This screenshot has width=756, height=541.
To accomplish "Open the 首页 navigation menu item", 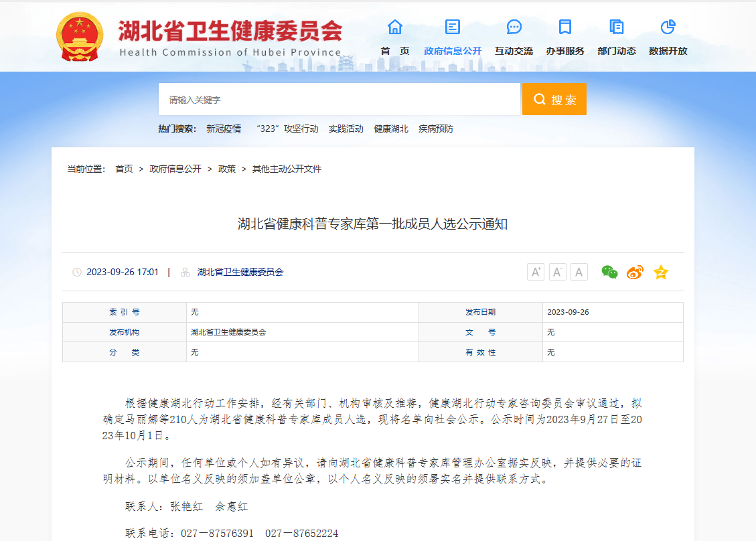I will click(x=395, y=51).
